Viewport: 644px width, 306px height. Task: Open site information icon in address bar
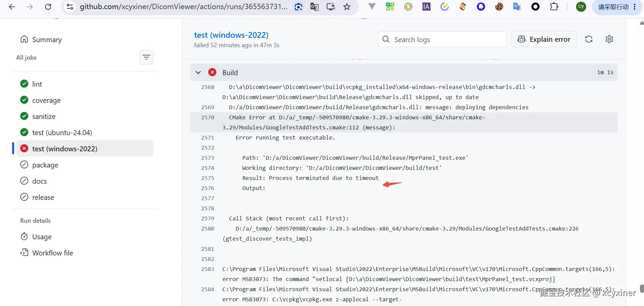click(70, 7)
